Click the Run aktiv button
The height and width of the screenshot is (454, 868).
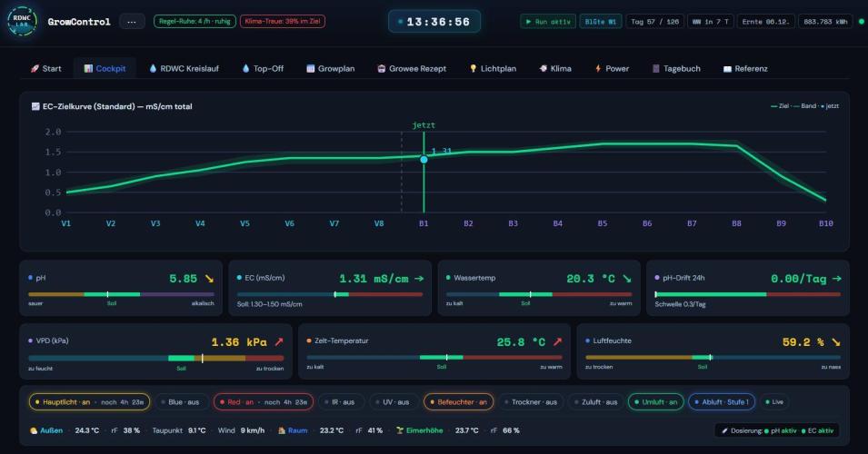(x=548, y=22)
